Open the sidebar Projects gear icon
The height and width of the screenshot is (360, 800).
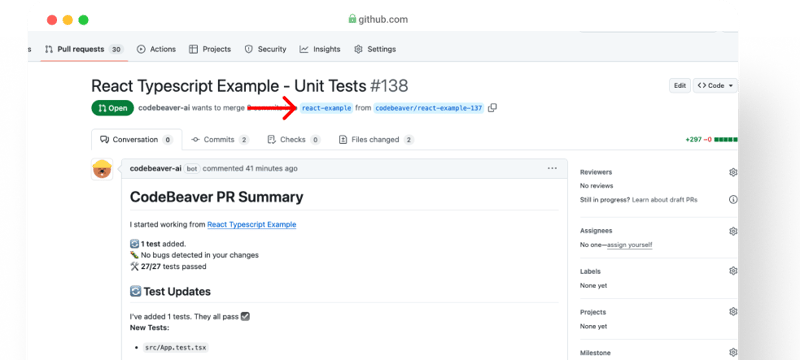click(x=733, y=312)
